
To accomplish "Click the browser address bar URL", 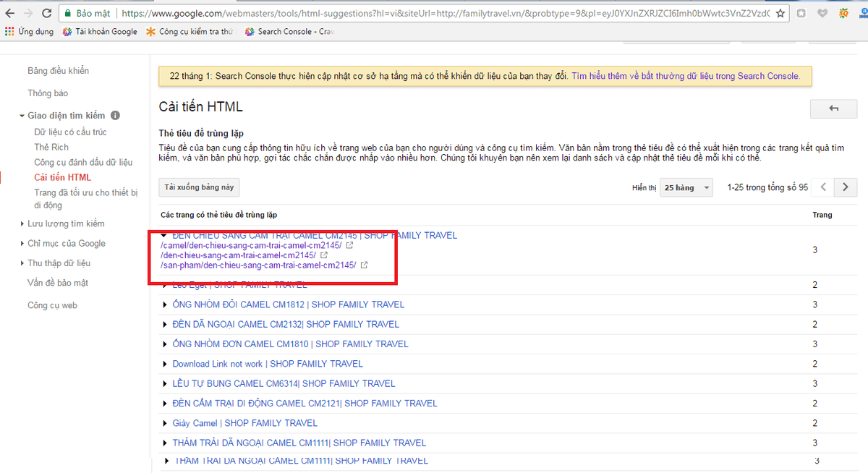I will 445,13.
